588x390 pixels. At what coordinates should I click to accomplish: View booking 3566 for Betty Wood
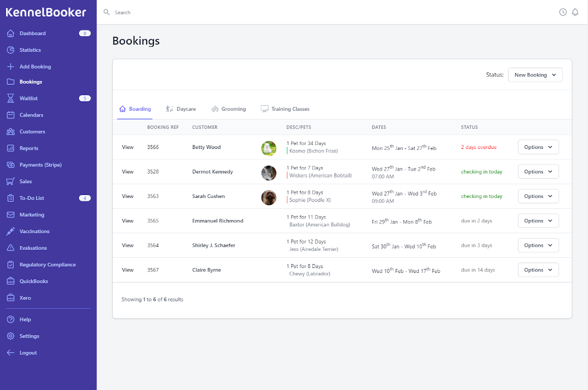pos(127,147)
